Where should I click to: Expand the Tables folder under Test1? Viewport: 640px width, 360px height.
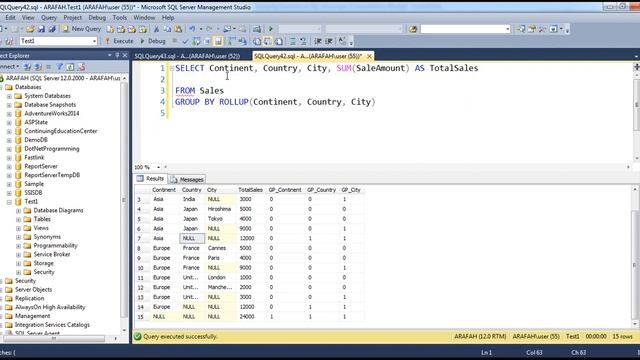(18, 220)
